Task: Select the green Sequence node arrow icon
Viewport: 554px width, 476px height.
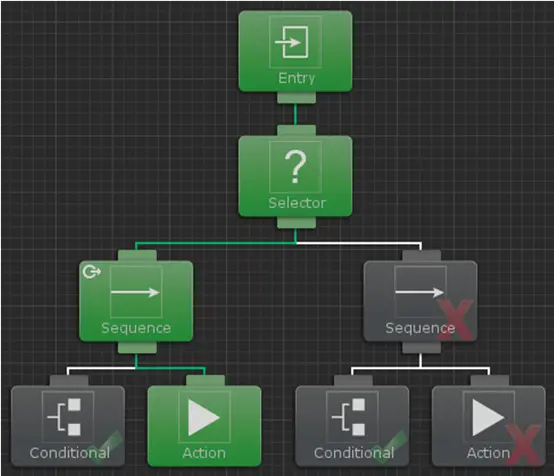Action: point(136,292)
